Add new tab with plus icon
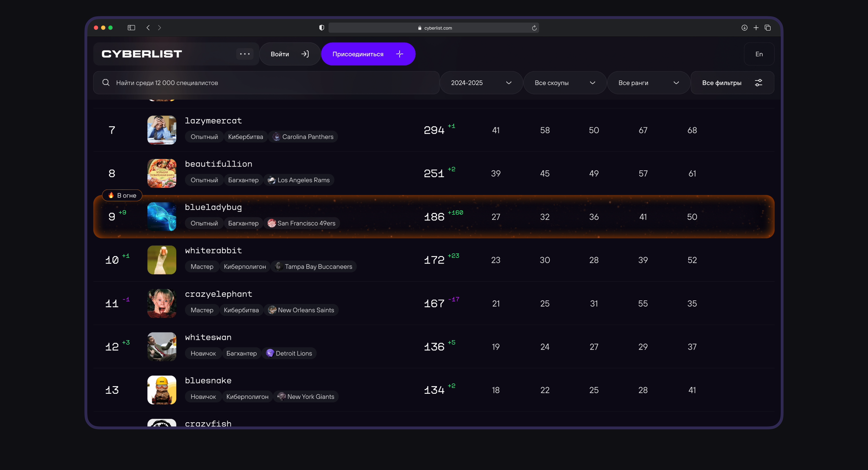 756,28
